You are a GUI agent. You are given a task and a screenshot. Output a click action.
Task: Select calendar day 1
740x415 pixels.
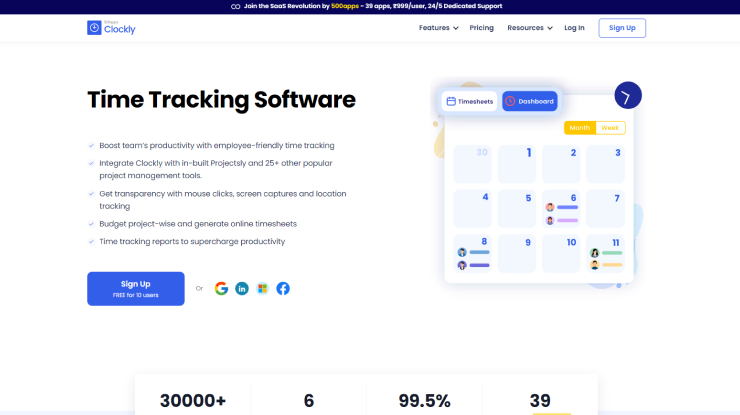point(517,164)
